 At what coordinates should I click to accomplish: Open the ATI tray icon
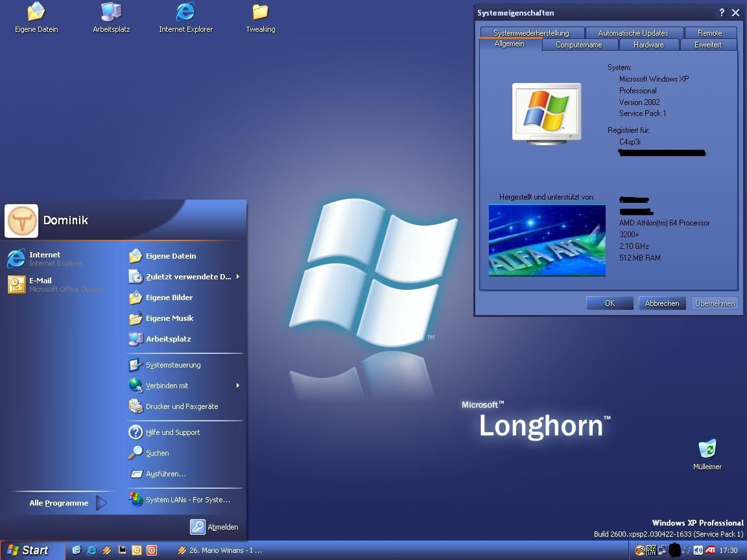(710, 550)
